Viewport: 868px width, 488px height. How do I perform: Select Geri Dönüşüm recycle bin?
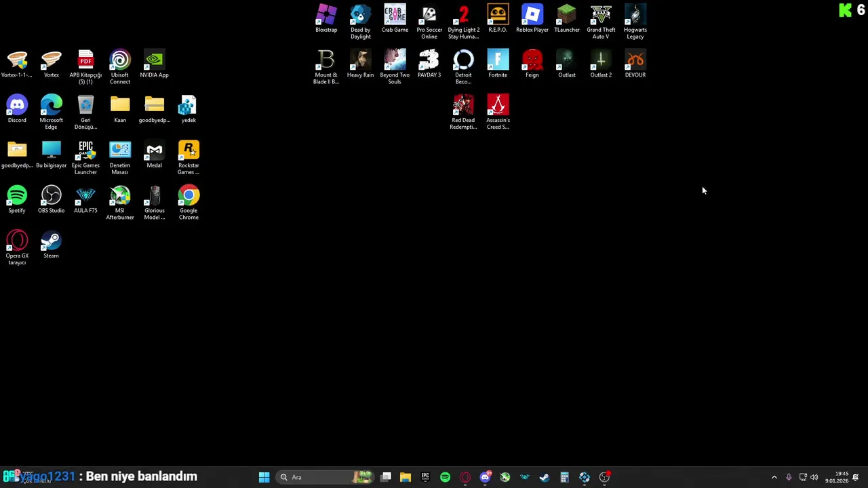click(x=85, y=112)
